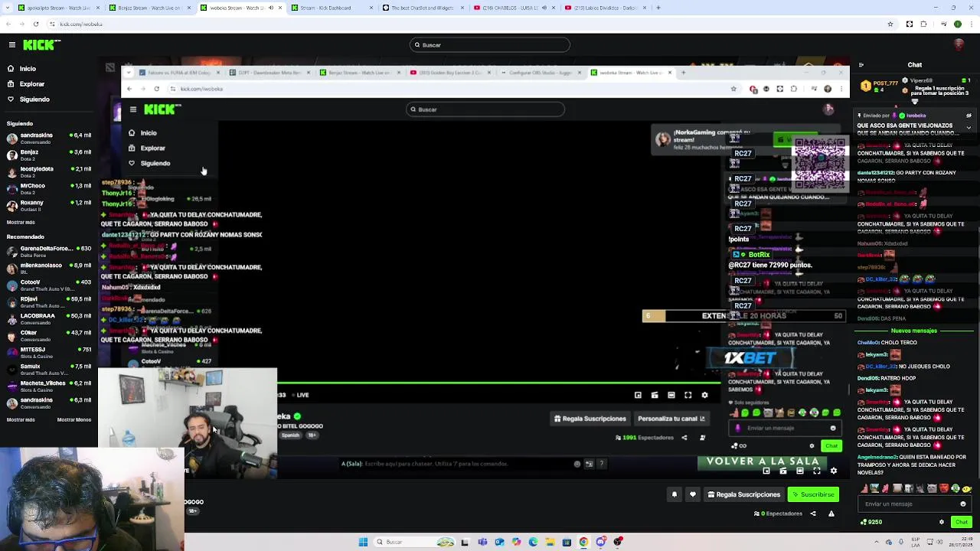Screen dimensions: 980x551
Task: Open Windows Start menu
Action: tap(363, 542)
